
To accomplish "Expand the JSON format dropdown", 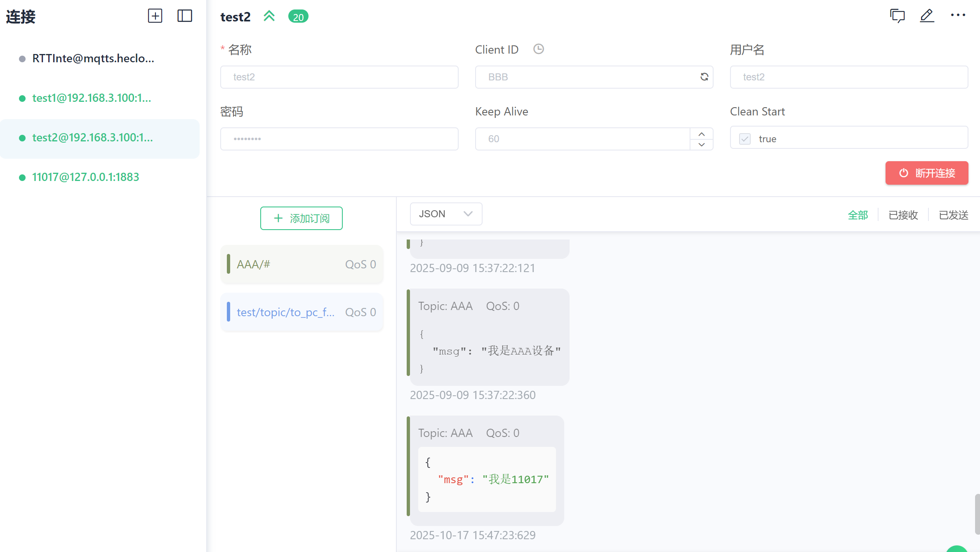I will coord(446,214).
